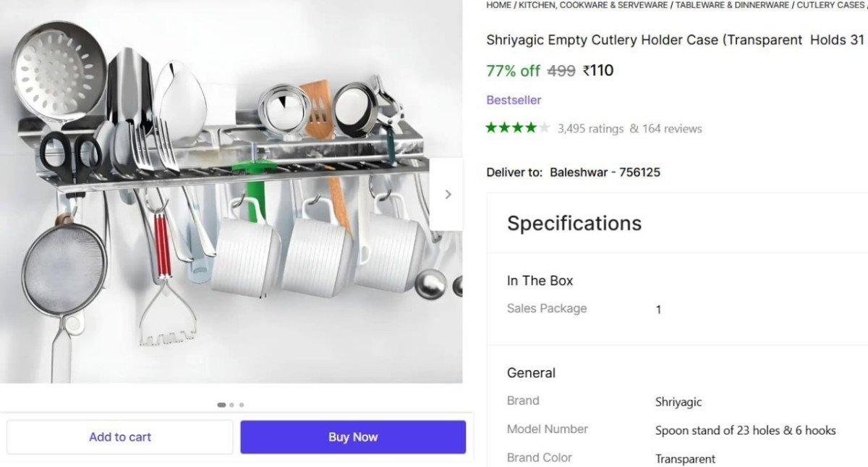Change the Baleshwar - 756125 delivery location
The image size is (868, 467).
pos(605,172)
